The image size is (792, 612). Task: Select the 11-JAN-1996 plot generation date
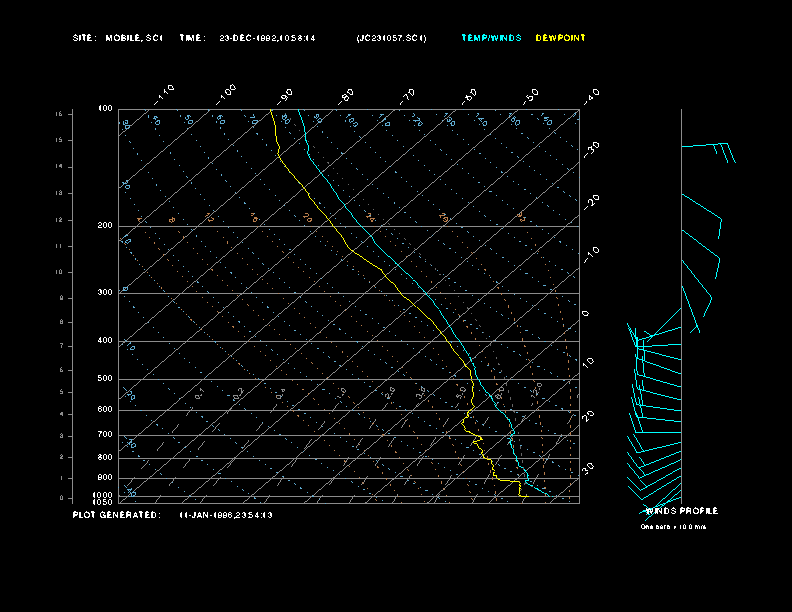click(x=226, y=515)
